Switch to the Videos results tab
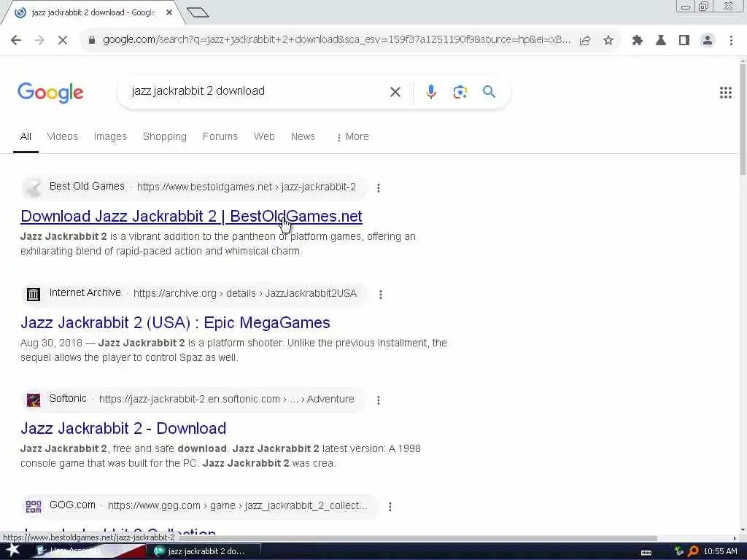The image size is (747, 560). pos(63,136)
